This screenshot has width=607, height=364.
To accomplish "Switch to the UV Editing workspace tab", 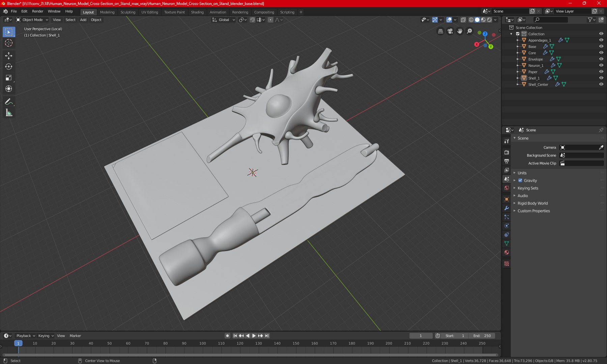I will (150, 12).
